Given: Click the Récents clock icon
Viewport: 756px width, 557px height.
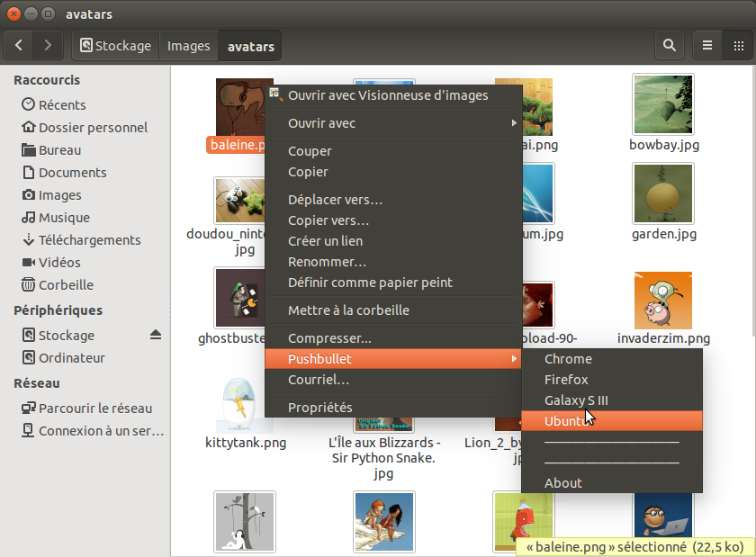Looking at the screenshot, I should (29, 104).
